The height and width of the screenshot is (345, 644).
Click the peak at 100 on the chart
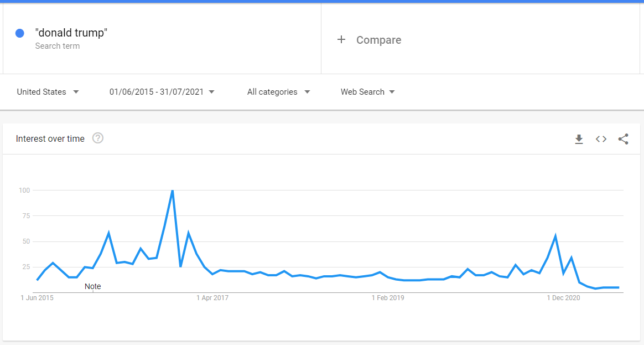coord(173,191)
